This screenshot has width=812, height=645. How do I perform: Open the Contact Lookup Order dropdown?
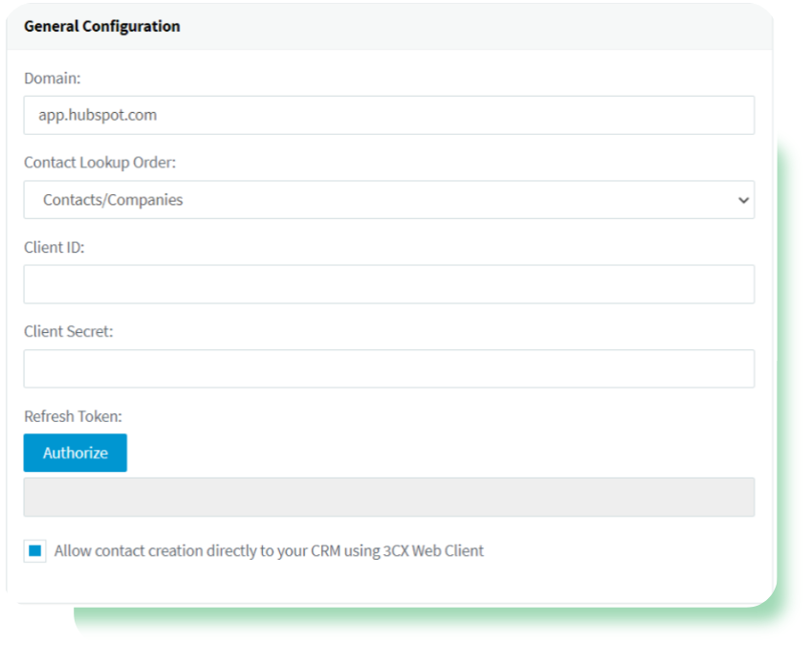coord(389,200)
